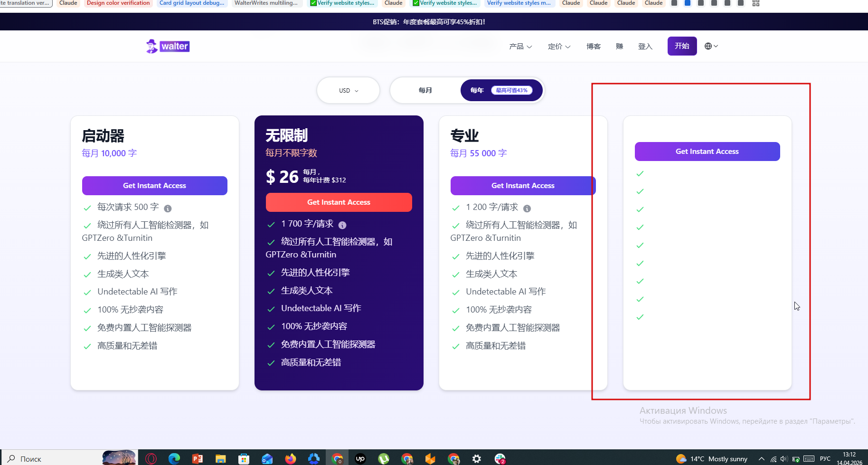Open PowerPoint from the taskbar
The width and height of the screenshot is (868, 465).
tap(198, 458)
